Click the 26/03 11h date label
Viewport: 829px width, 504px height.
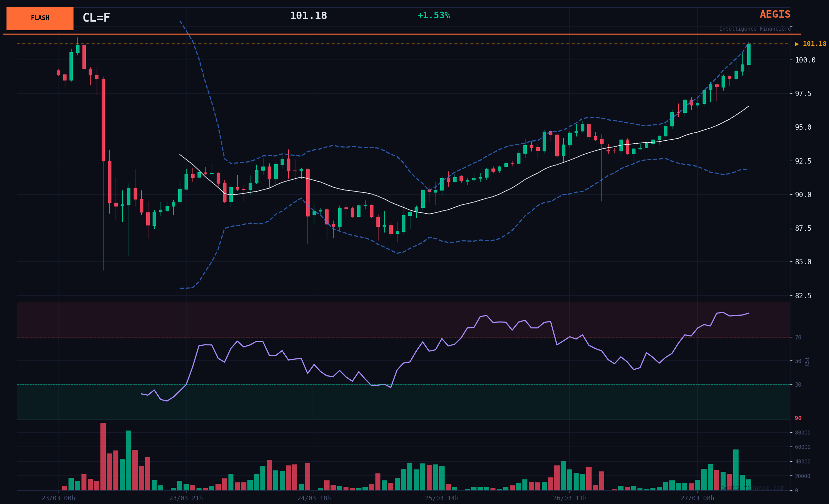coord(570,498)
